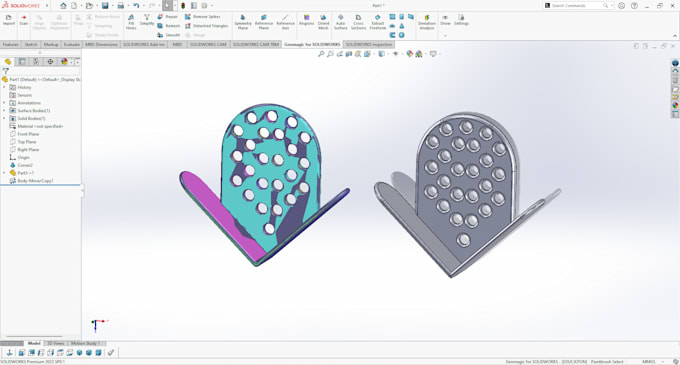
Task: Open the Undo dropdown arrow
Action: (x=144, y=6)
